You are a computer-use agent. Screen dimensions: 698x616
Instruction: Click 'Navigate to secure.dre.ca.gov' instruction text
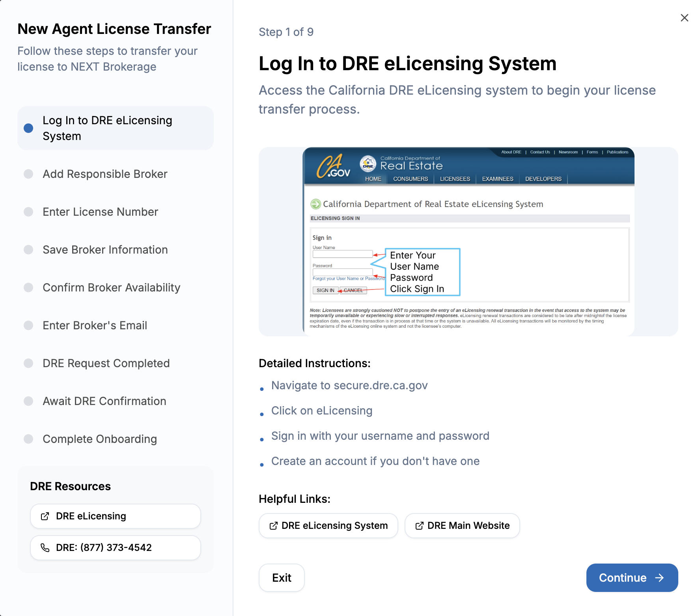point(349,385)
